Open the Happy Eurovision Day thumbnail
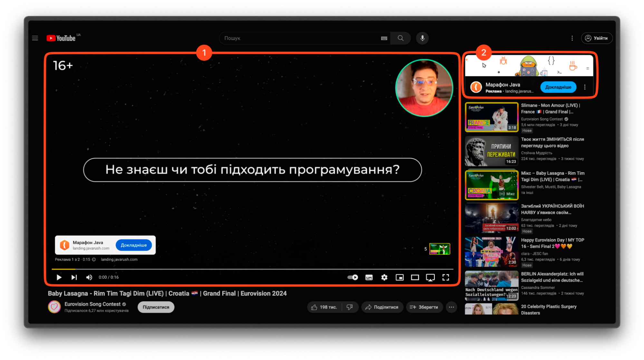 coord(492,252)
